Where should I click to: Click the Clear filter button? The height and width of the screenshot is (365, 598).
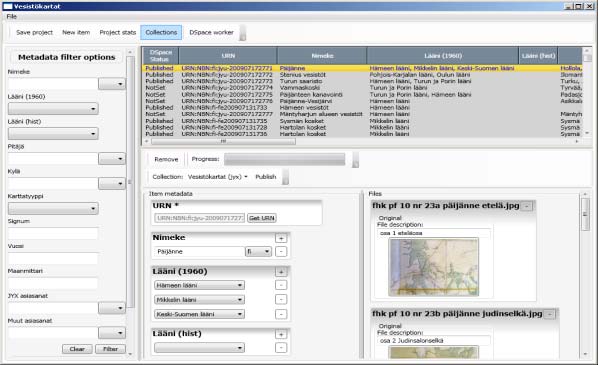coord(77,349)
